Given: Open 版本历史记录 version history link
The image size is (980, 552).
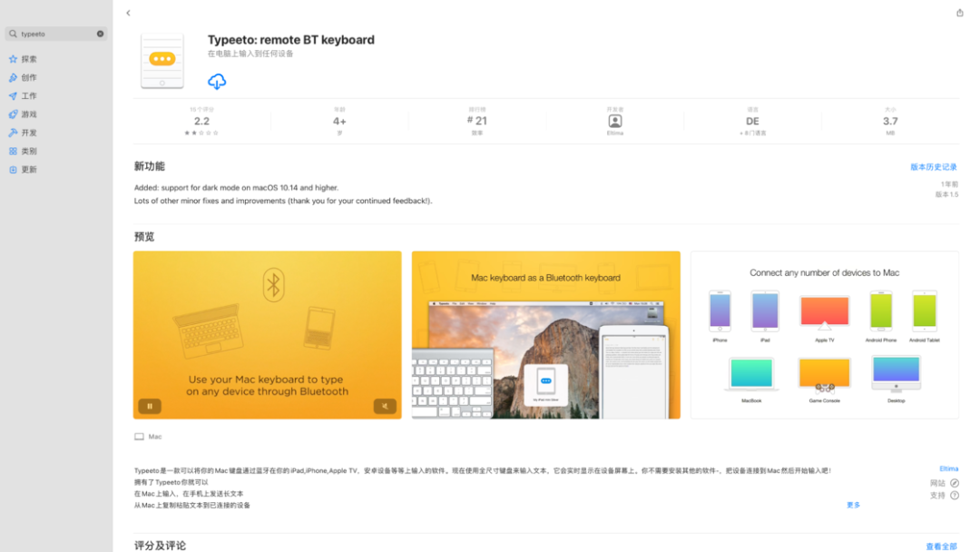Looking at the screenshot, I should [934, 167].
